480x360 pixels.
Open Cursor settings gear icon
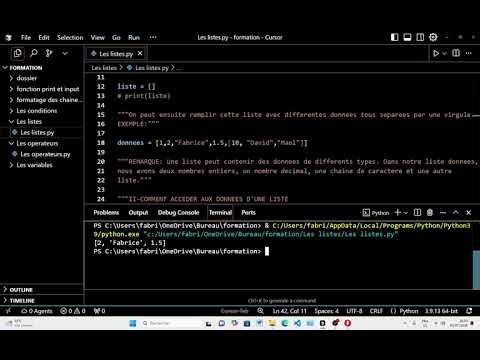433,37
